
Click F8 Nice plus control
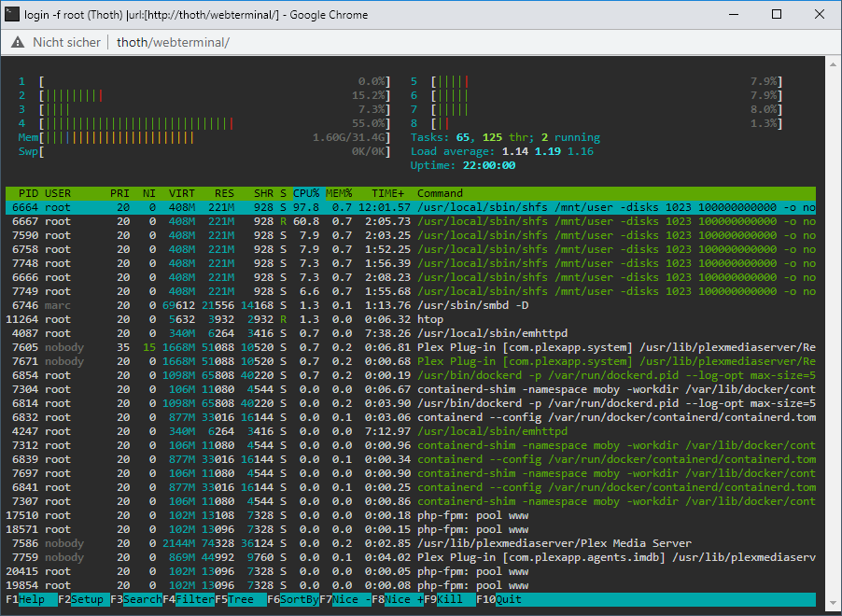click(398, 599)
